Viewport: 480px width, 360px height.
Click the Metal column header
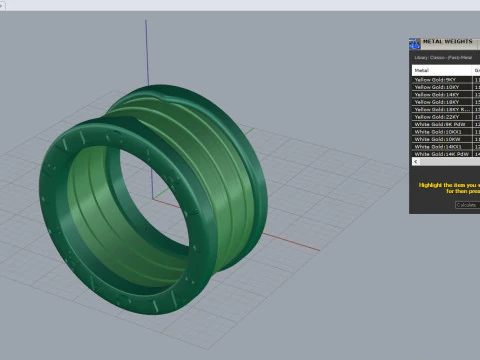pos(442,70)
